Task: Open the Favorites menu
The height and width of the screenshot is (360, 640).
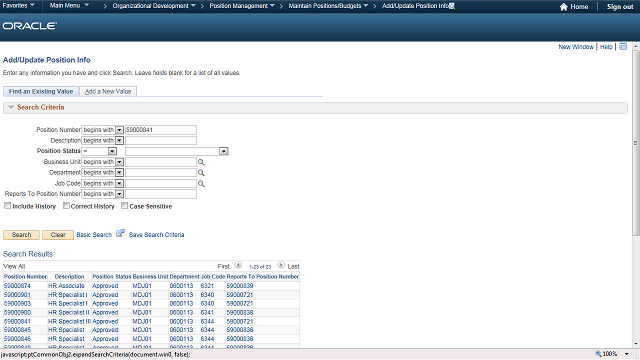Action: pos(18,6)
